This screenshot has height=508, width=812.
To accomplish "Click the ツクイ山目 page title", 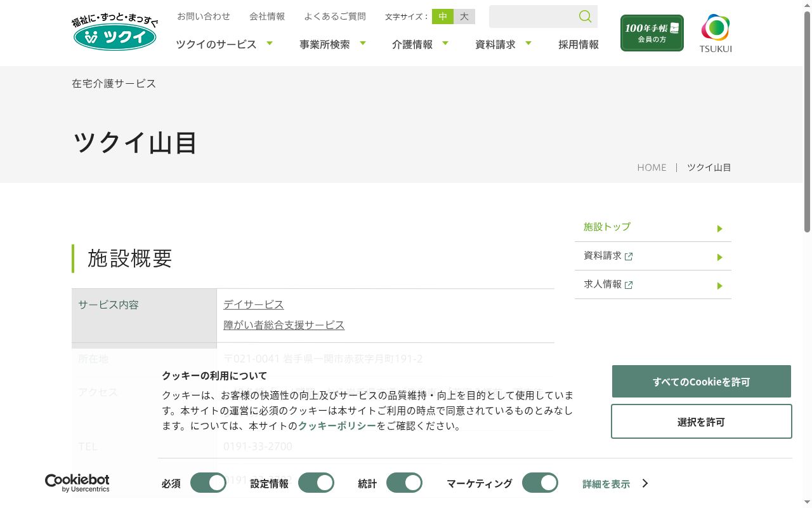I will point(135,143).
